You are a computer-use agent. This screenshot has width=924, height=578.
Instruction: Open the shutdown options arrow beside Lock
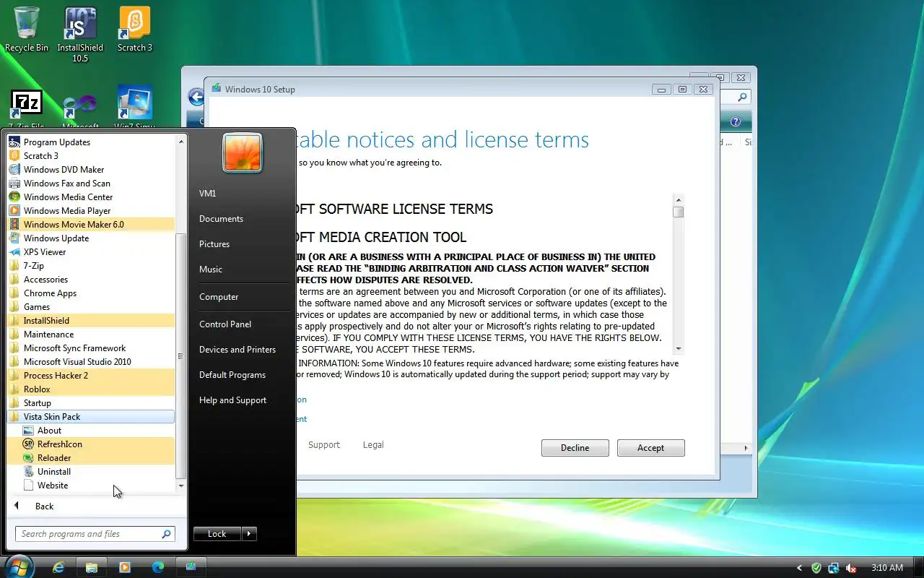pyautogui.click(x=248, y=534)
